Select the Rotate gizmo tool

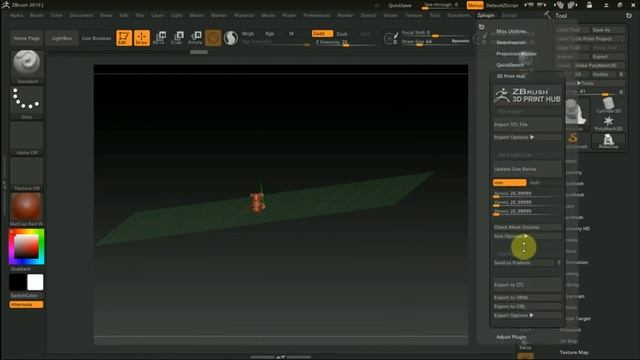195,38
